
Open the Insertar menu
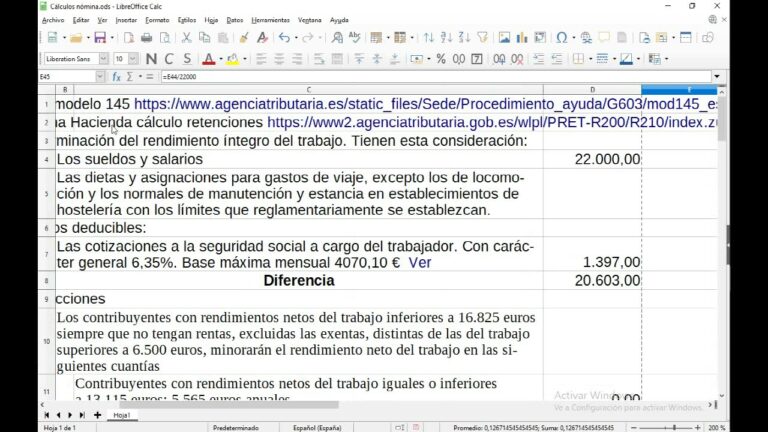(126, 20)
